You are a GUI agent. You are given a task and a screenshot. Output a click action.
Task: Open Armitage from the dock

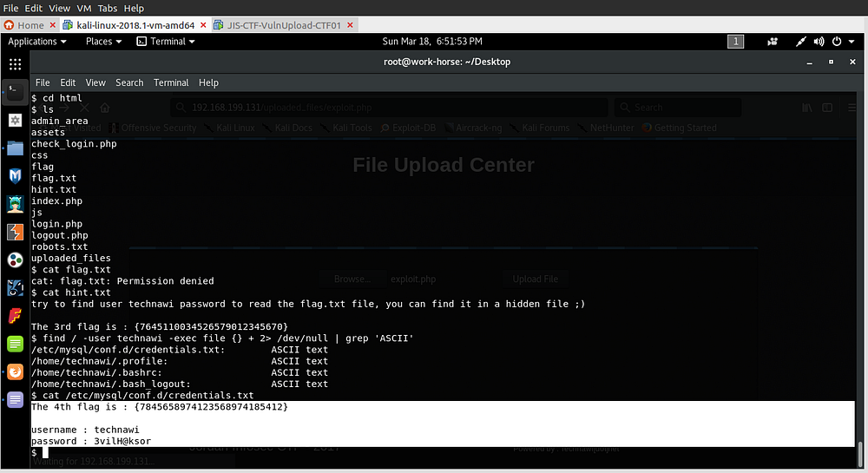coord(15,204)
